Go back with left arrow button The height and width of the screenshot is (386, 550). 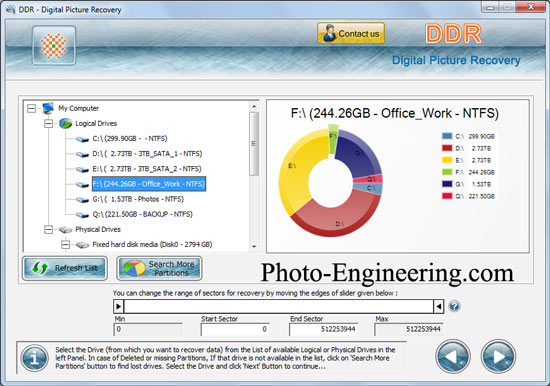tap(453, 357)
